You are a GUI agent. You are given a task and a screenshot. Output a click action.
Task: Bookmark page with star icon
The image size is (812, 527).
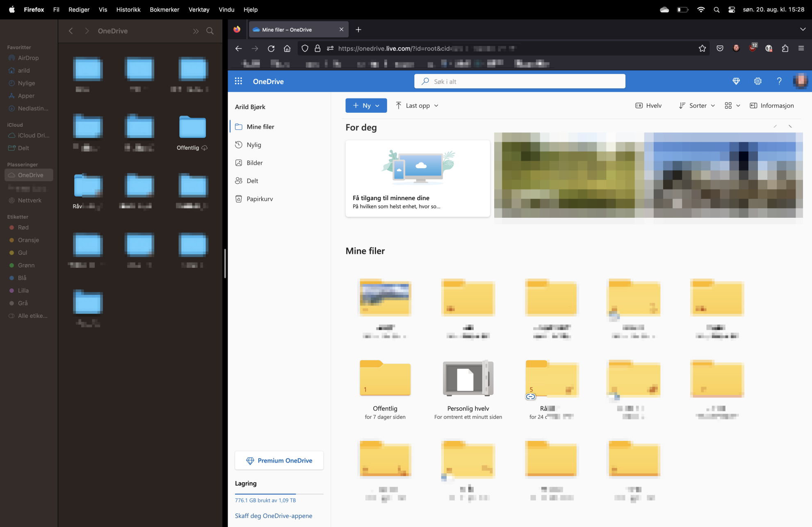702,48
